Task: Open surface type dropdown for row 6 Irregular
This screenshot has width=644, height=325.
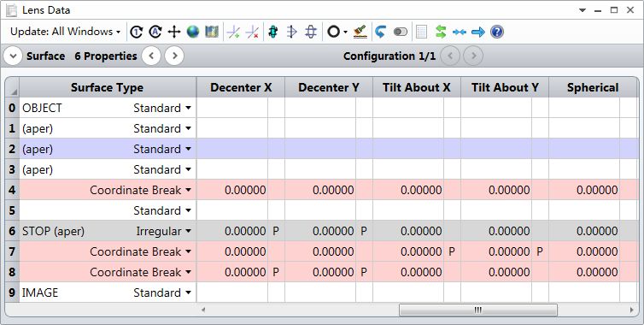Action: (x=188, y=231)
